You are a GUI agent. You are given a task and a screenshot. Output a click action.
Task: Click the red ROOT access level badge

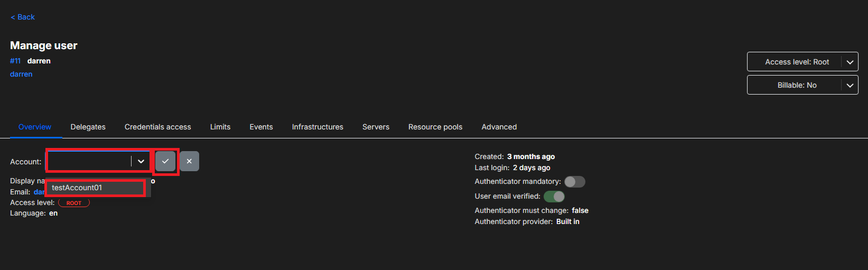tap(74, 203)
